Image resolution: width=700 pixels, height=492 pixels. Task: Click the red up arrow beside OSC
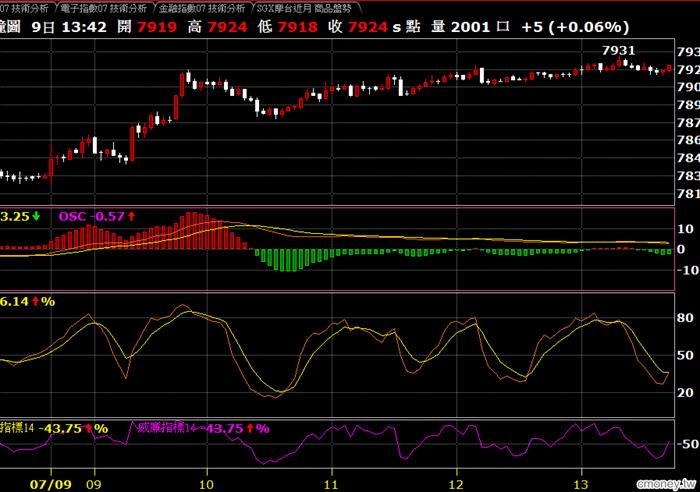point(131,217)
